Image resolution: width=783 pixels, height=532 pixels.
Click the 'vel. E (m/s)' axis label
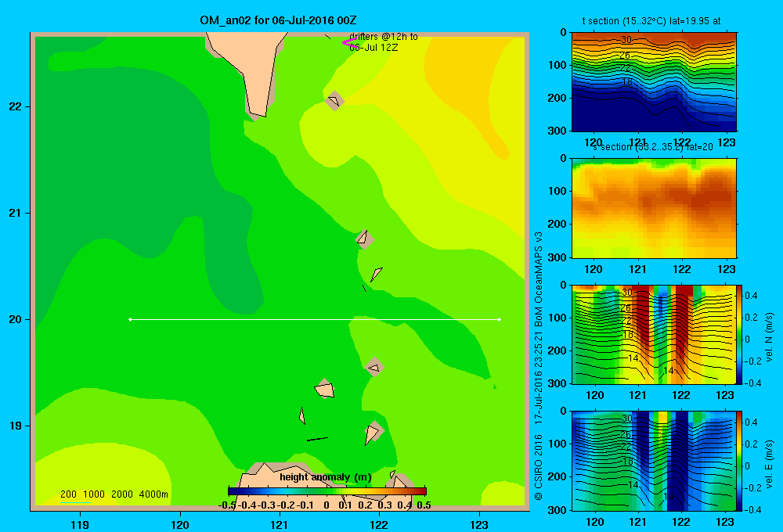(x=770, y=464)
